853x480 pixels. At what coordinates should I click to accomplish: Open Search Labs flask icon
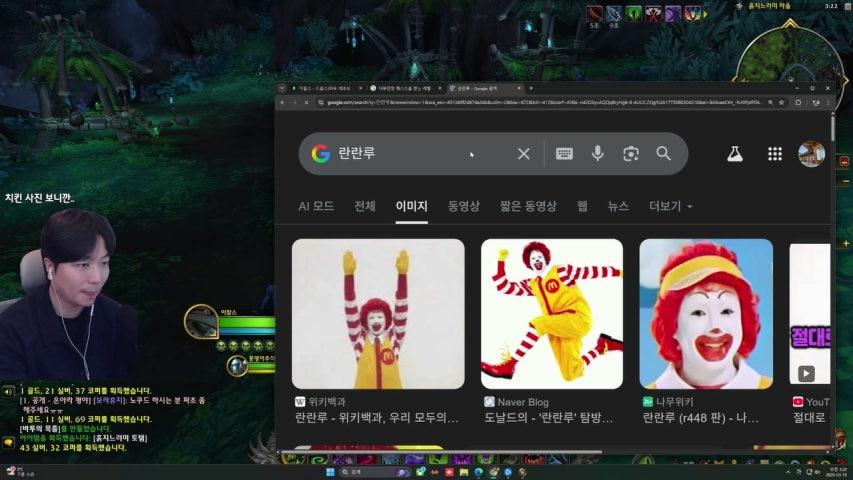(x=735, y=154)
